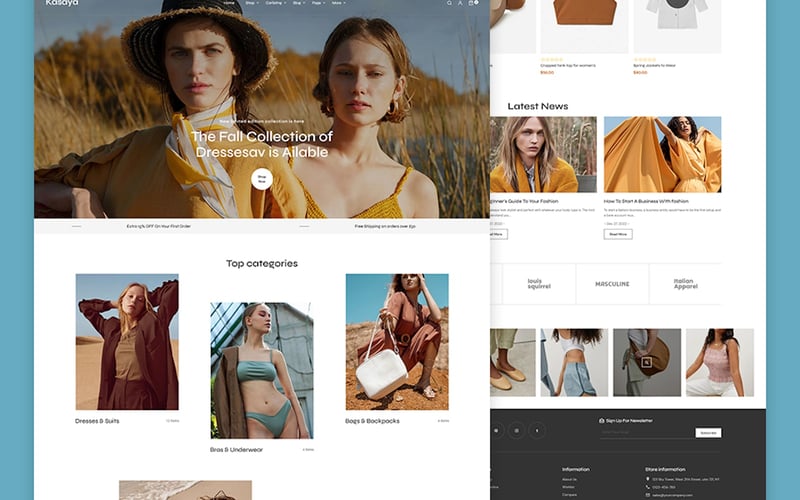Click Read More under the business article
This screenshot has height=500, width=800.
tap(618, 234)
